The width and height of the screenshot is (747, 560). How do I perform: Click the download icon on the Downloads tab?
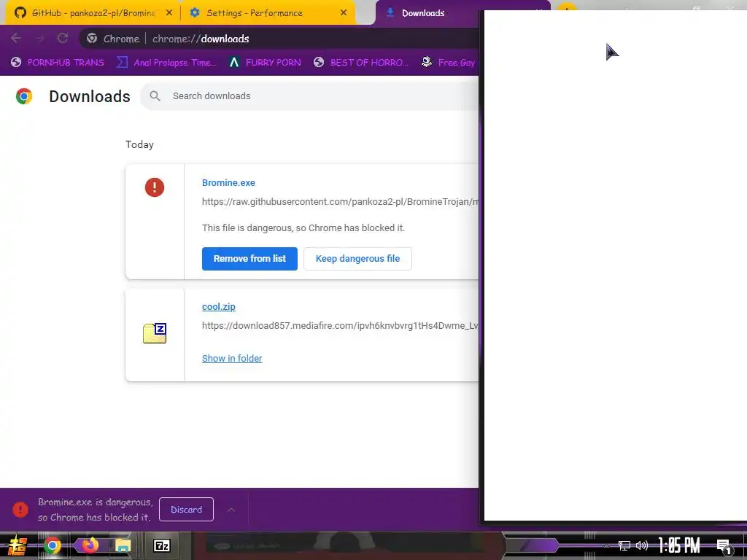pos(390,12)
